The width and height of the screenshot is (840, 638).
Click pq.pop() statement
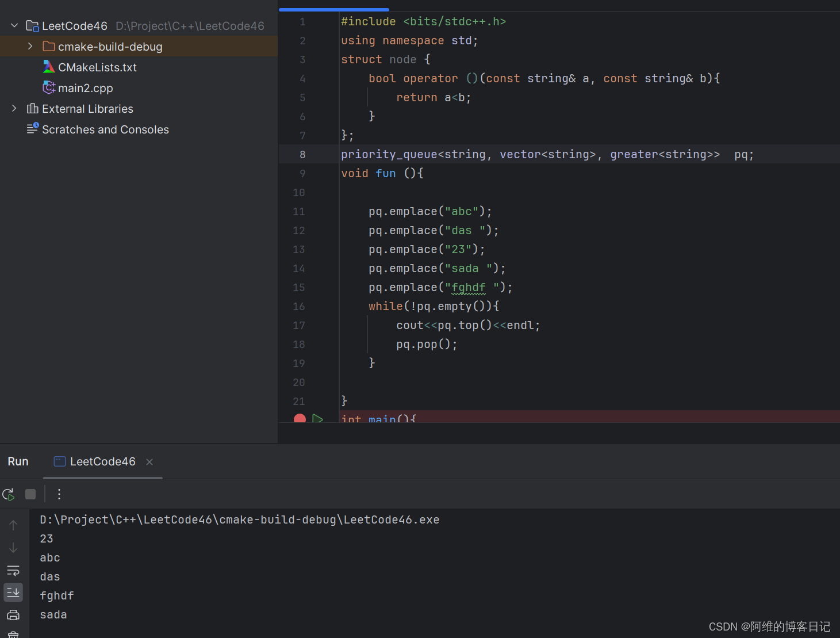click(x=427, y=344)
